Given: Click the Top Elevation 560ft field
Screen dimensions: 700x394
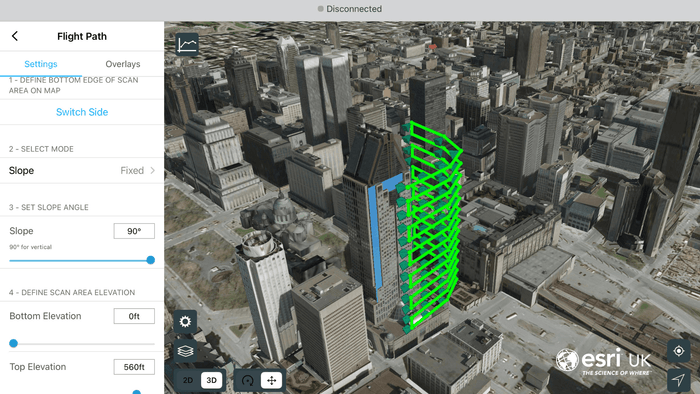Looking at the screenshot, I should (134, 367).
